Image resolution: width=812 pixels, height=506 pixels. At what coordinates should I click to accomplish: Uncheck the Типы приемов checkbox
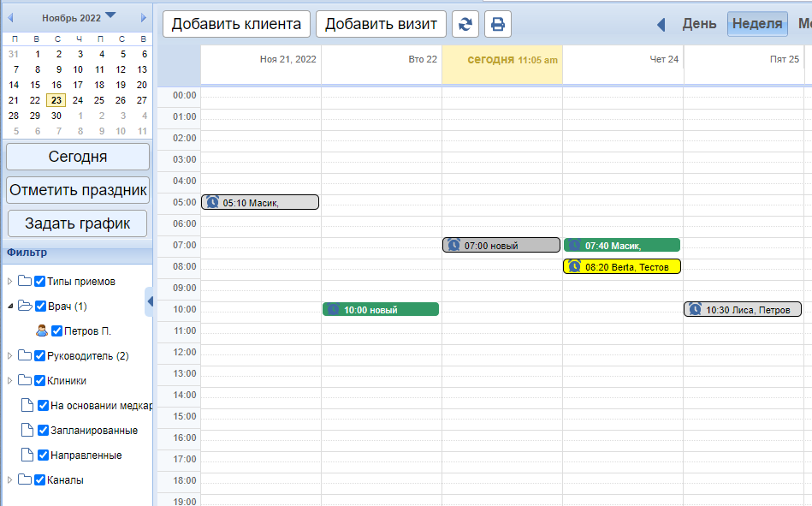click(39, 281)
